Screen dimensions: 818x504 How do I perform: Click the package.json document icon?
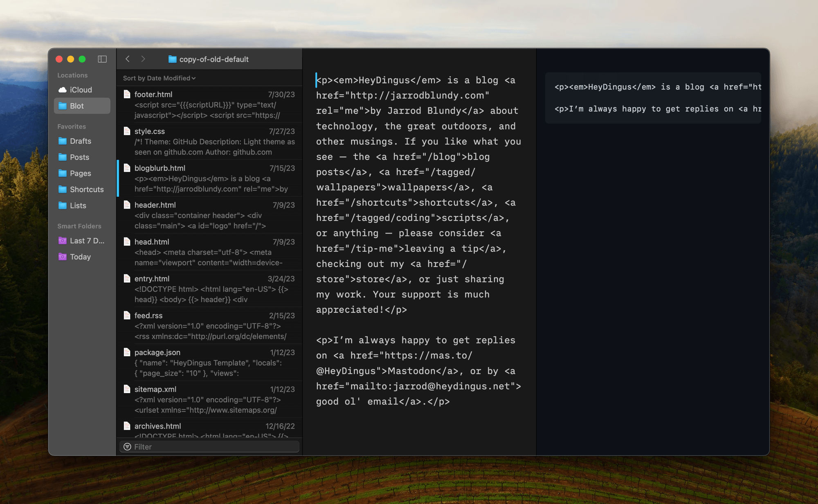pos(127,352)
